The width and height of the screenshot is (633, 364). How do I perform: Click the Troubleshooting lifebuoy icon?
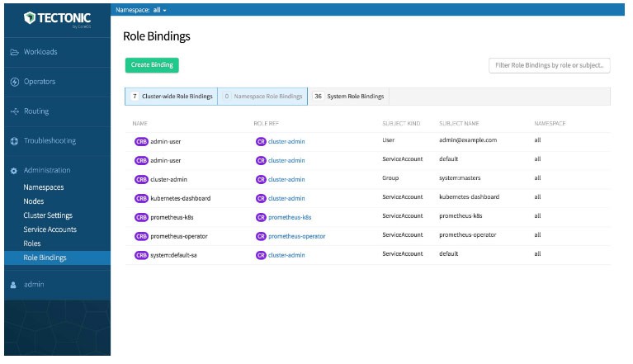click(15, 141)
